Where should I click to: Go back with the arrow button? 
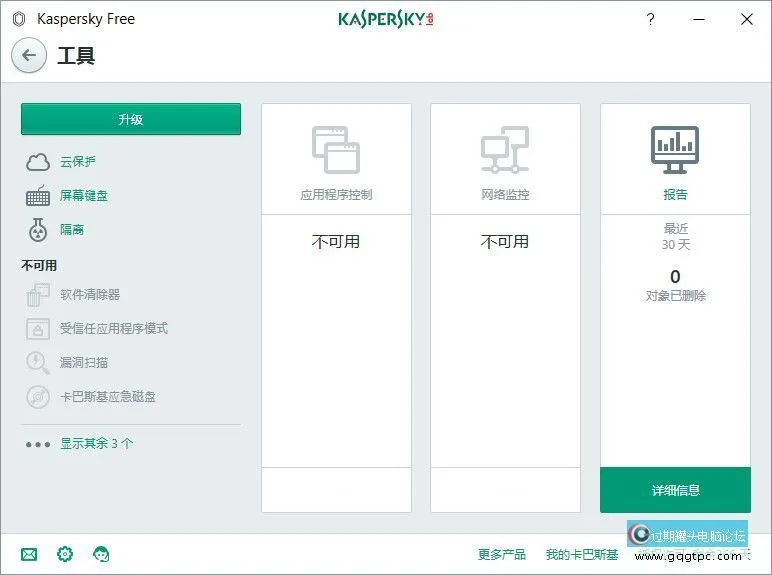tap(29, 55)
